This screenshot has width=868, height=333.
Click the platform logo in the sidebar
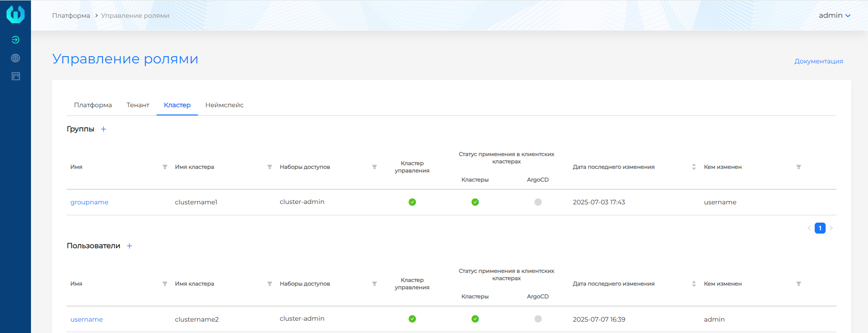(15, 14)
